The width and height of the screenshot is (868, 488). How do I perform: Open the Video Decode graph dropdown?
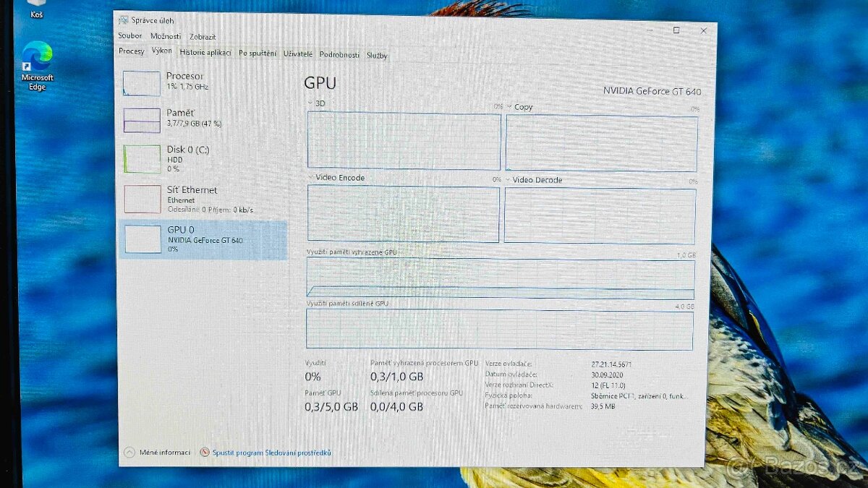[508, 180]
